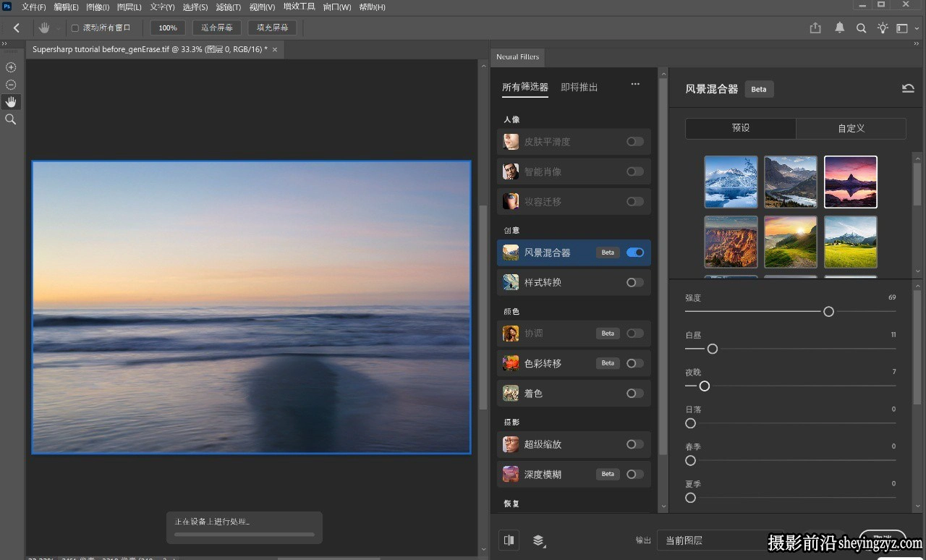Enable the 智能肖像 toggle

635,171
